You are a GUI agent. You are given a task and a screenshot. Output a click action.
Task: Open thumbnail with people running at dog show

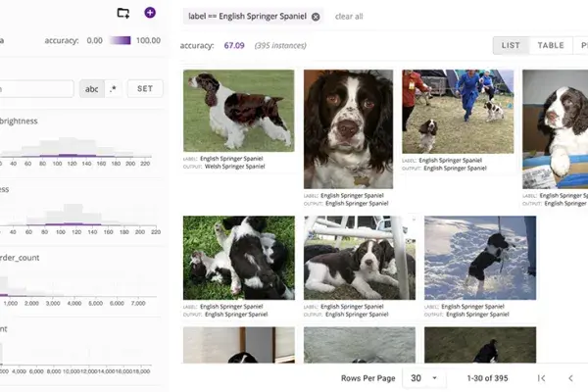coord(458,112)
